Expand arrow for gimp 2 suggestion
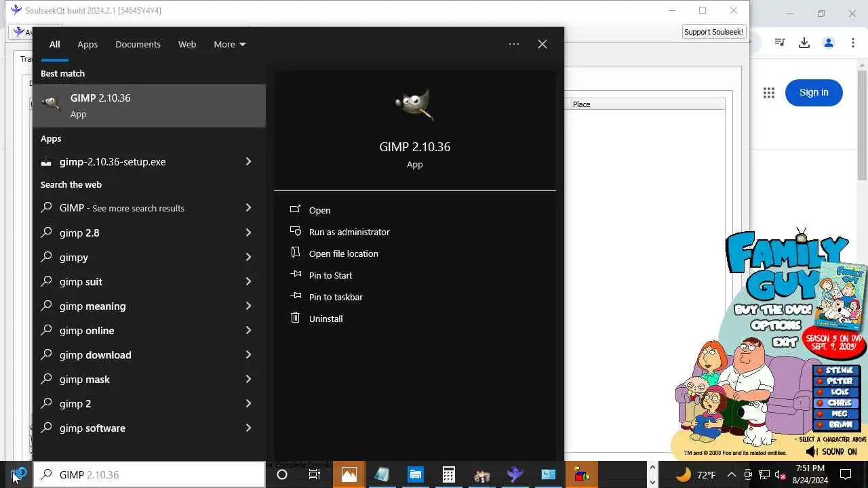The image size is (868, 488). pos(248,403)
